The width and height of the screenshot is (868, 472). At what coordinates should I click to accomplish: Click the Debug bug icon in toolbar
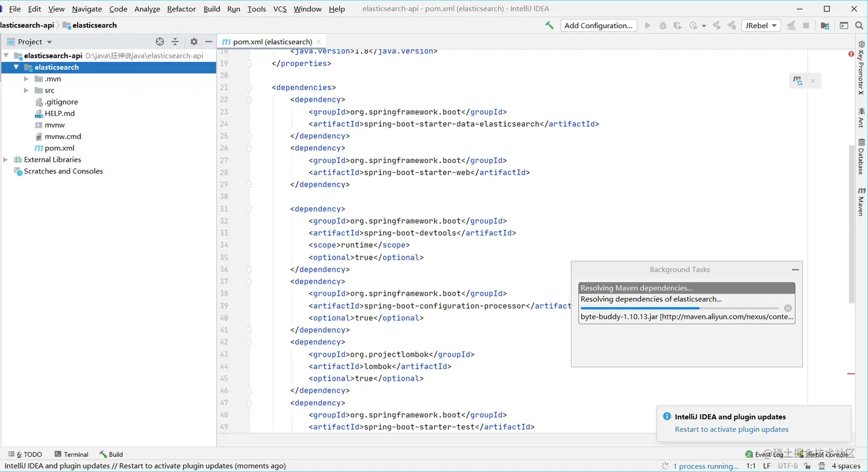pos(662,25)
